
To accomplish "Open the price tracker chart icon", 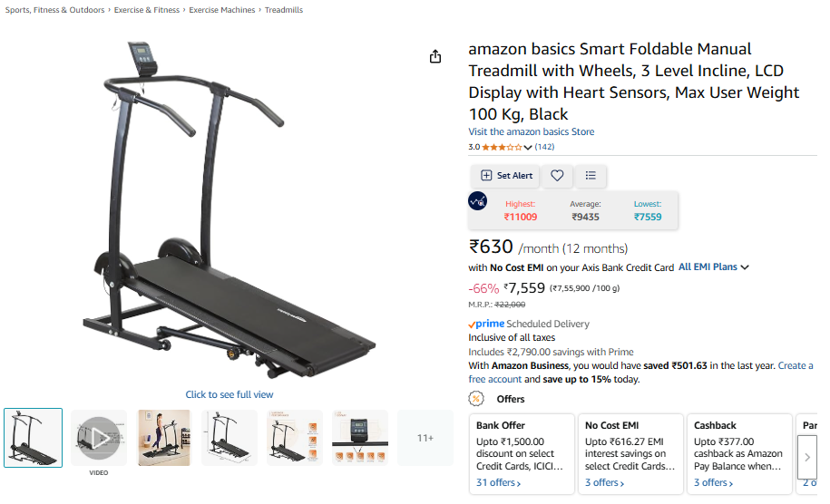I will [x=478, y=201].
